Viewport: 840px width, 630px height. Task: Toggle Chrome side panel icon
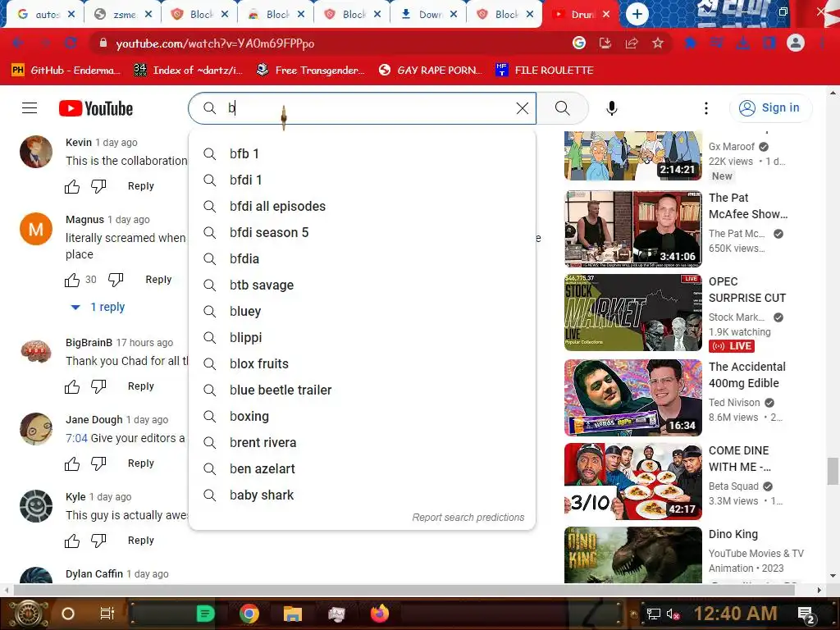[769, 43]
